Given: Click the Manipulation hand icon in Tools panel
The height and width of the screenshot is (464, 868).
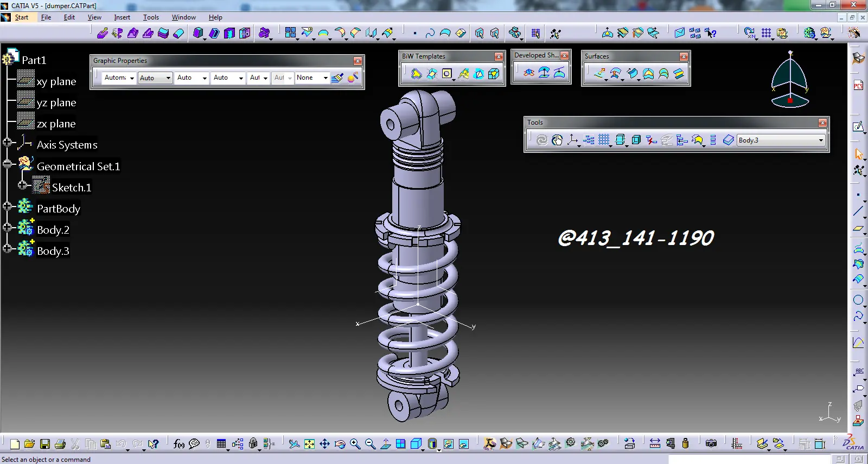Looking at the screenshot, I should coord(557,140).
